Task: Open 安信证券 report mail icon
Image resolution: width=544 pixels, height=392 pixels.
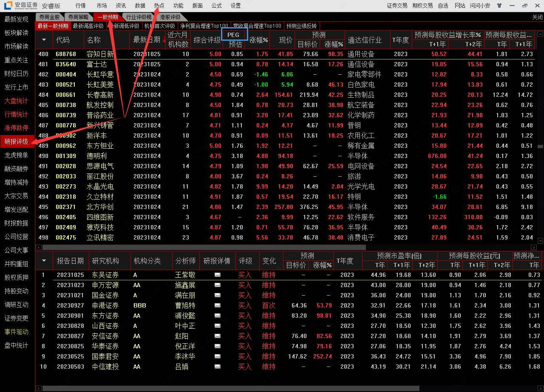Action: coord(217,336)
